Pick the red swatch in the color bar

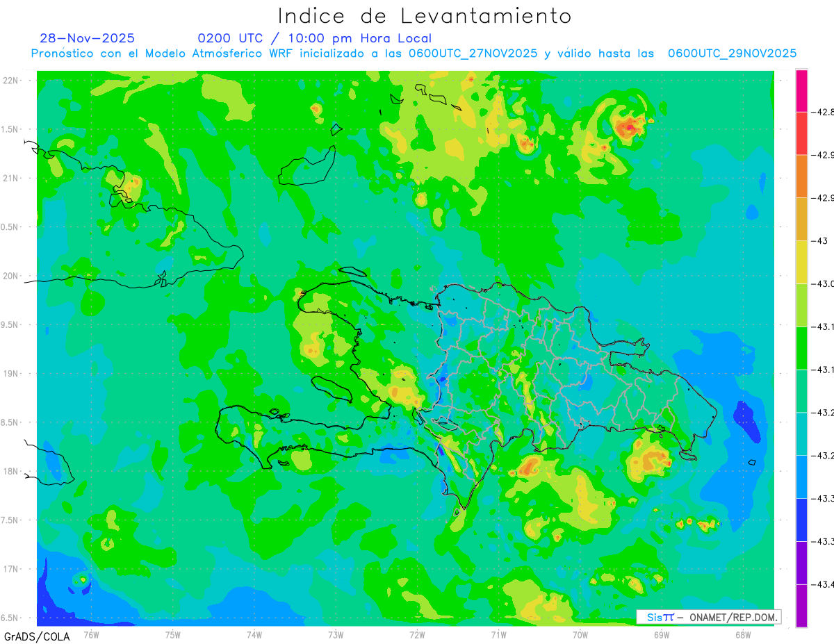click(x=801, y=133)
